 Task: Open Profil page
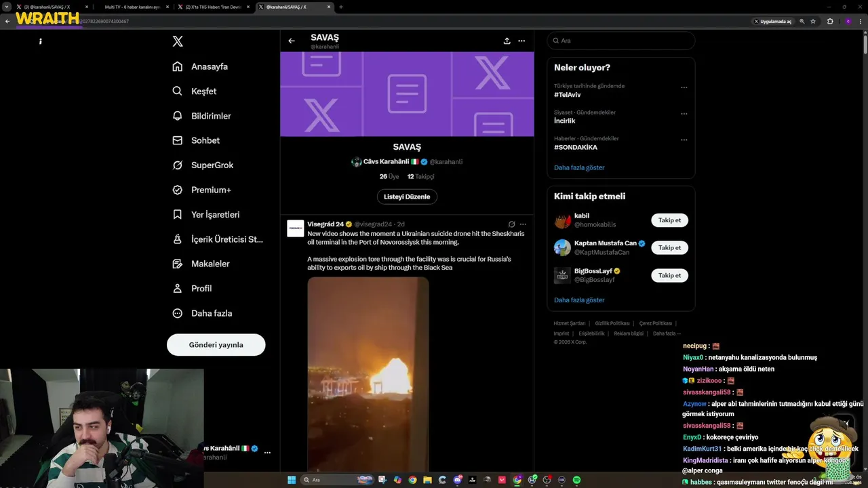click(x=192, y=288)
